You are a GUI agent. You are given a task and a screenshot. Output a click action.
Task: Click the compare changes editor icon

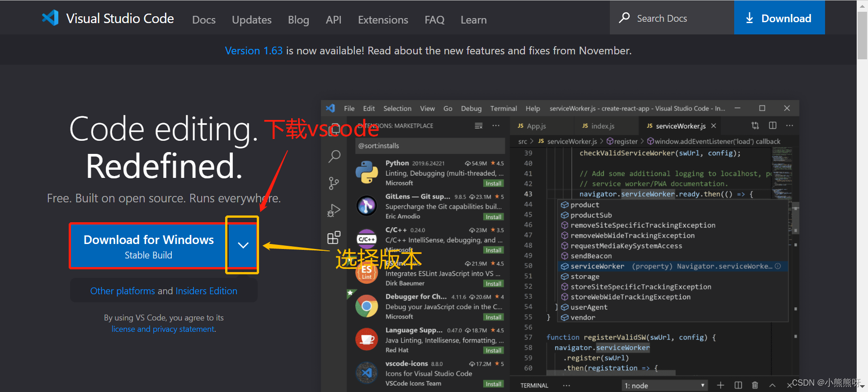click(x=755, y=125)
